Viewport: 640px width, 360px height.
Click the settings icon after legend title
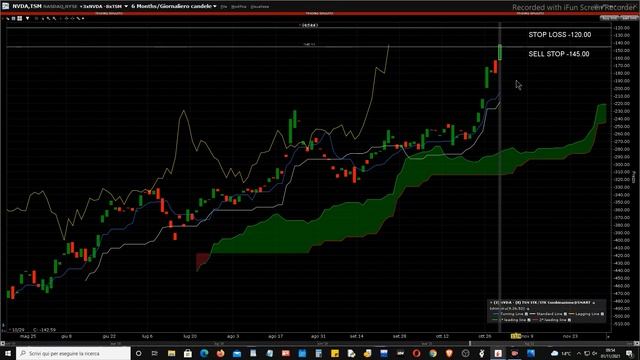tap(593, 303)
